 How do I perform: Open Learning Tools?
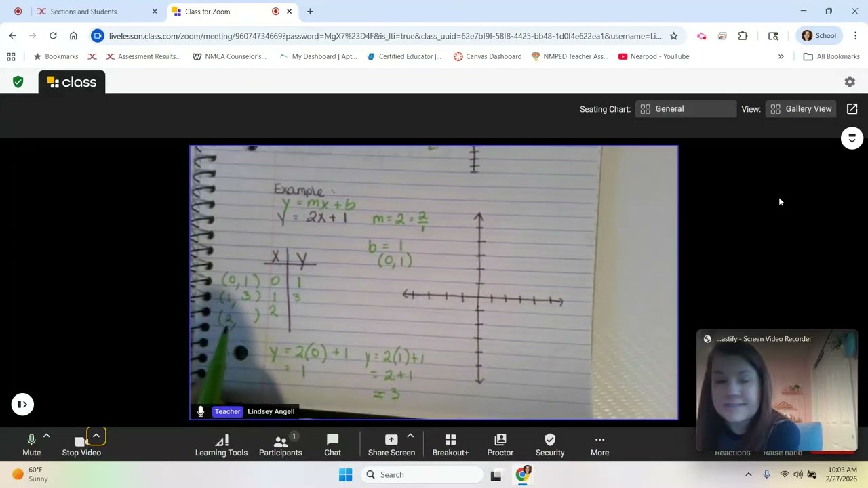point(221,445)
